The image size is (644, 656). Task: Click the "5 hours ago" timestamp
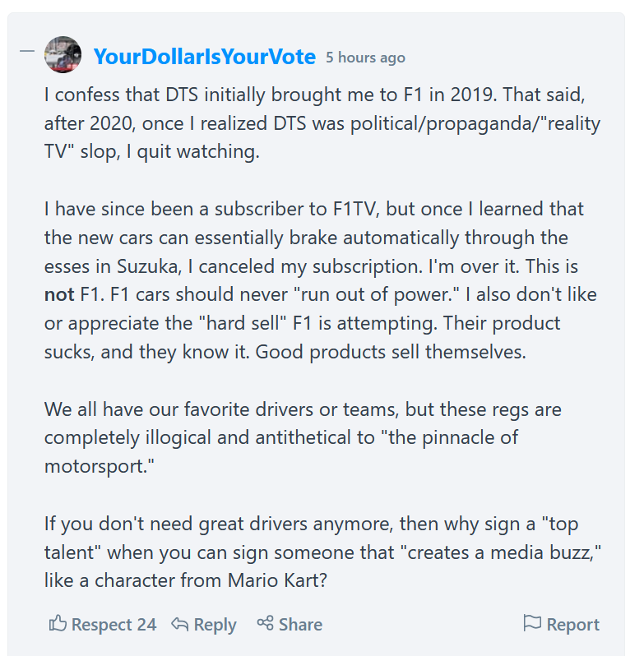(365, 58)
